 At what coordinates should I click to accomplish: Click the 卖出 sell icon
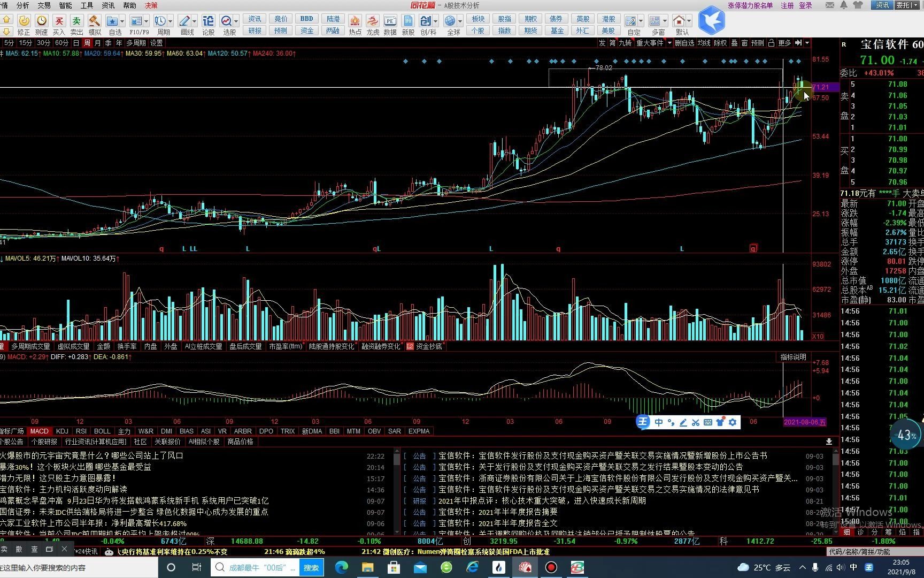click(x=77, y=21)
